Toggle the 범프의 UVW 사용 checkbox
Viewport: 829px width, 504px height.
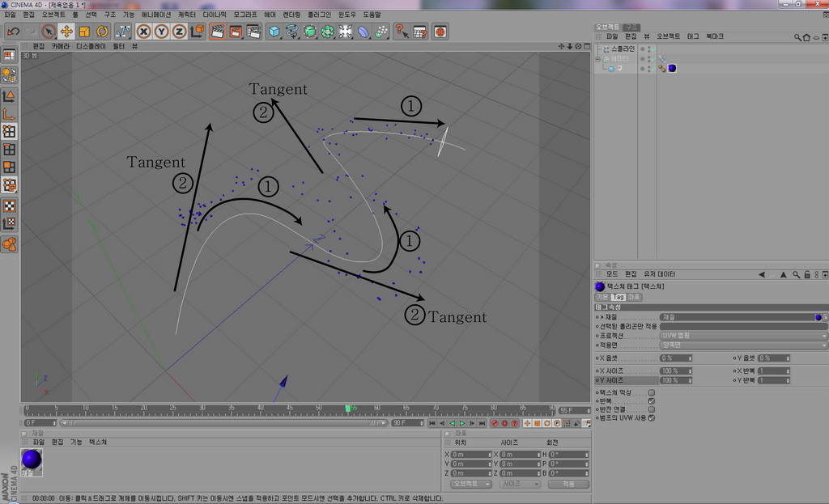click(652, 418)
